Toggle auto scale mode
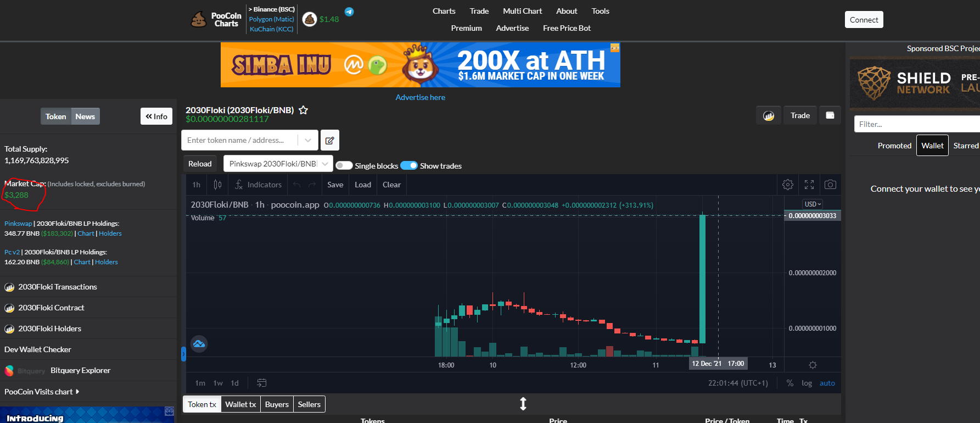This screenshot has height=423, width=980. pos(827,383)
